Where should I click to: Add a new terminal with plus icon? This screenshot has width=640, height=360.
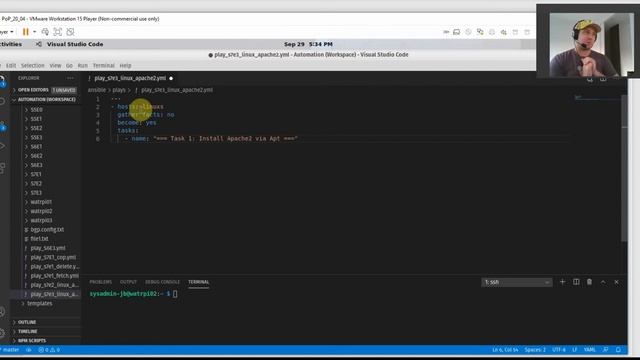coord(562,282)
